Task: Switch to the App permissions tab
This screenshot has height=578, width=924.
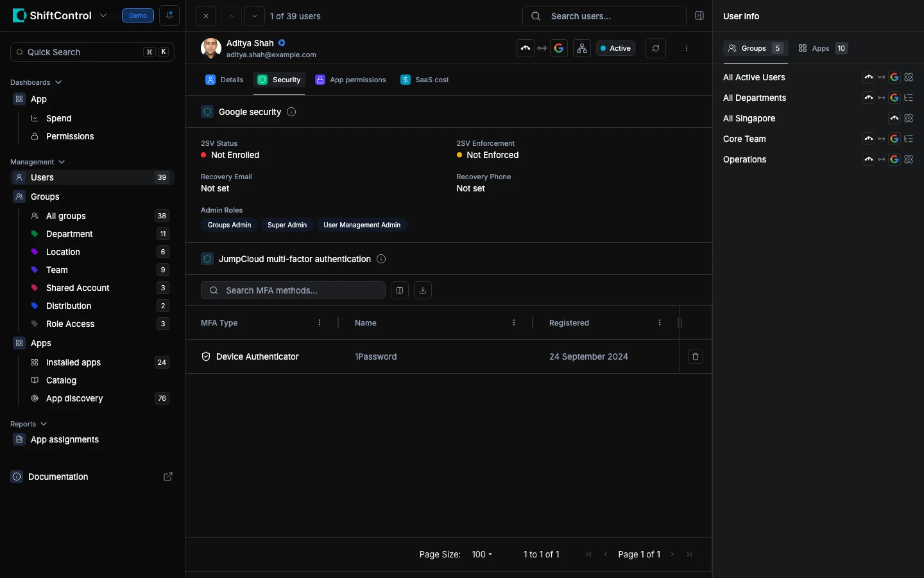Action: (351, 80)
